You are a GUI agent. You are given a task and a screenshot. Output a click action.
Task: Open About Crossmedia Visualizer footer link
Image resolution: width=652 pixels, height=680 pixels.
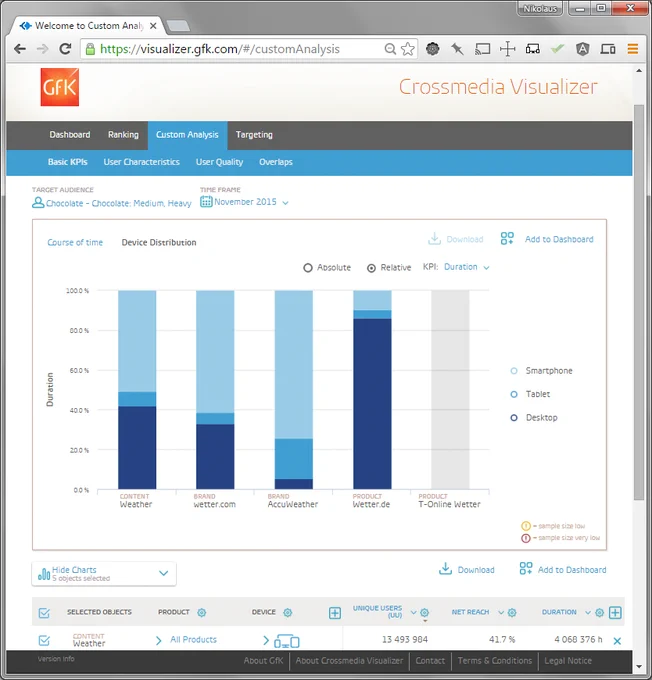pos(349,660)
